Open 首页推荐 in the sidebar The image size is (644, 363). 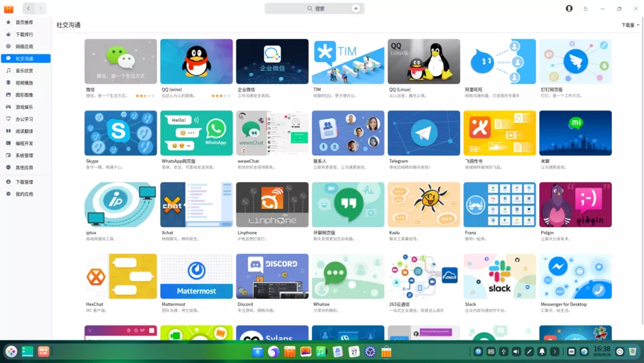coord(24,23)
